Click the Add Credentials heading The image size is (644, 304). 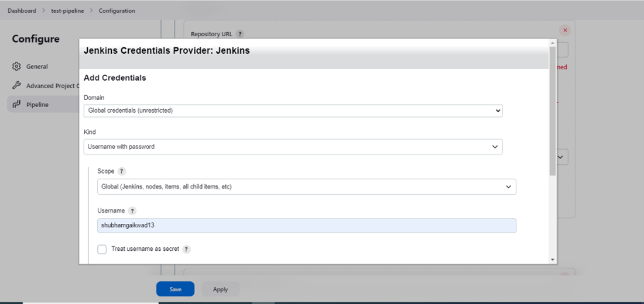tap(115, 78)
